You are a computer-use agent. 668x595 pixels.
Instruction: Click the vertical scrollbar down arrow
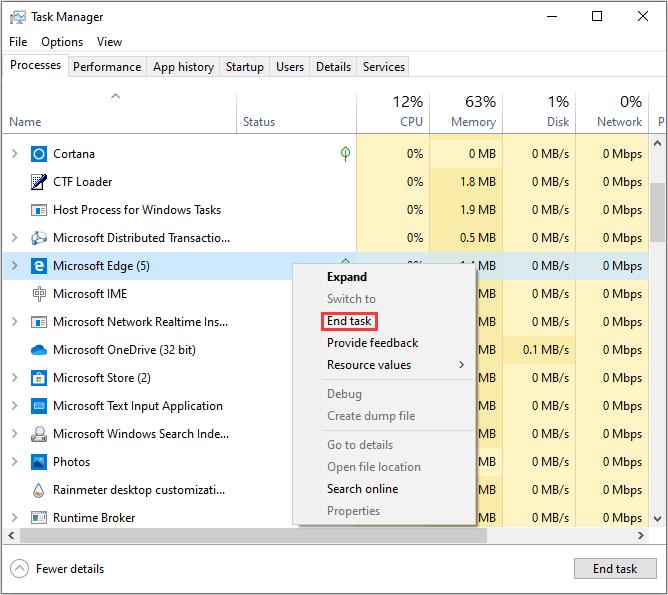[x=657, y=519]
